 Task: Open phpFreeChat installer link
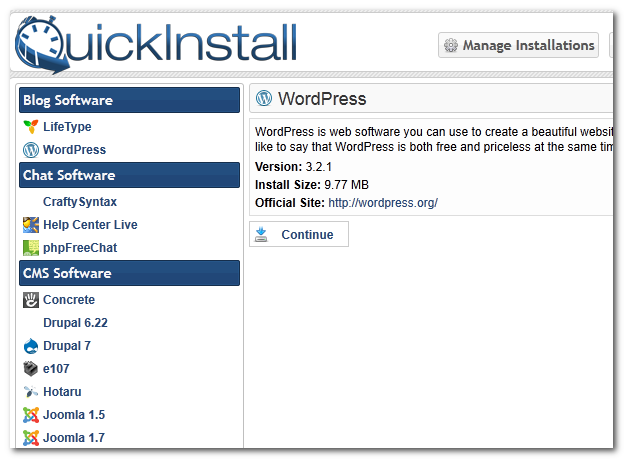(80, 248)
